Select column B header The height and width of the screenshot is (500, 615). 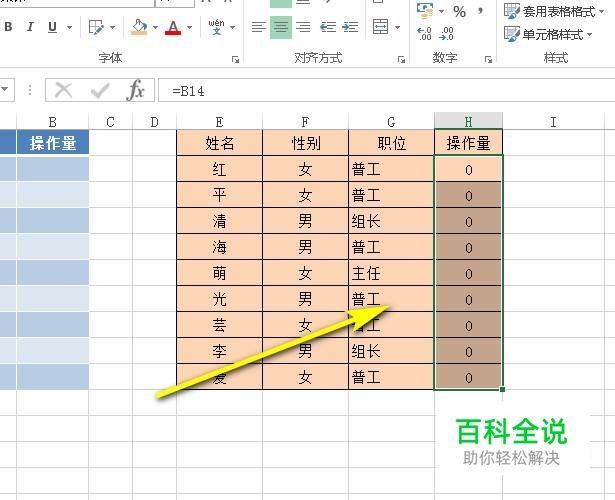coord(53,122)
